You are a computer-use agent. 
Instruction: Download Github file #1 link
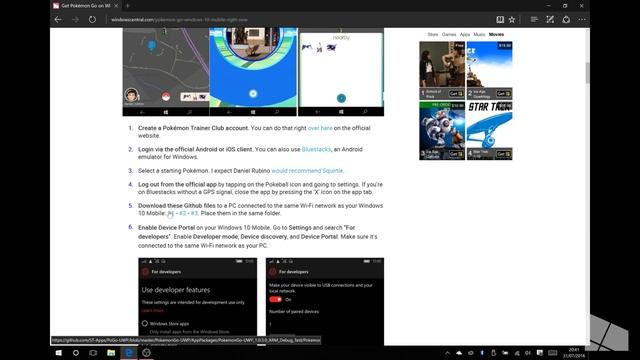170,213
